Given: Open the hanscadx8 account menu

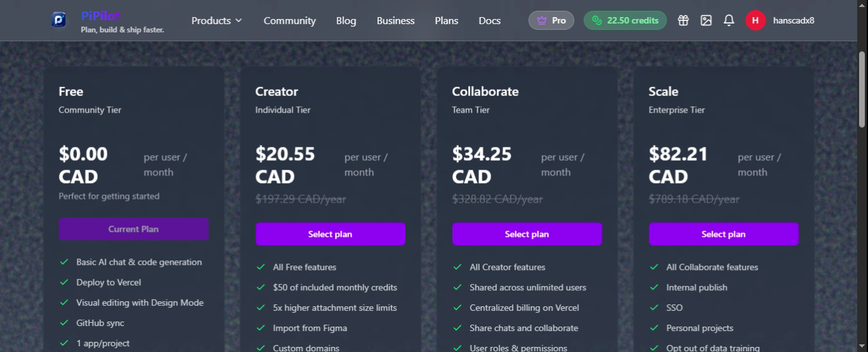Looking at the screenshot, I should (793, 20).
